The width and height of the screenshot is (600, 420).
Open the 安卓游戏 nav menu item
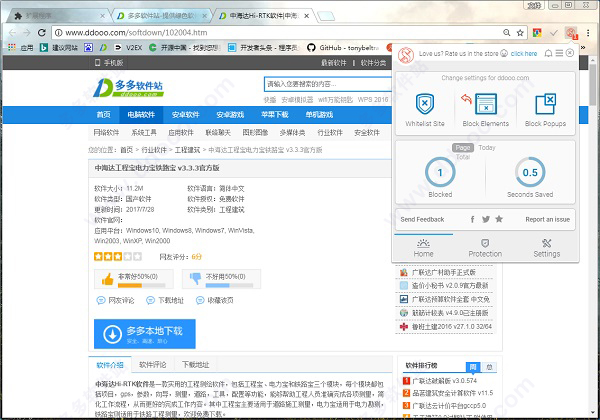point(230,115)
